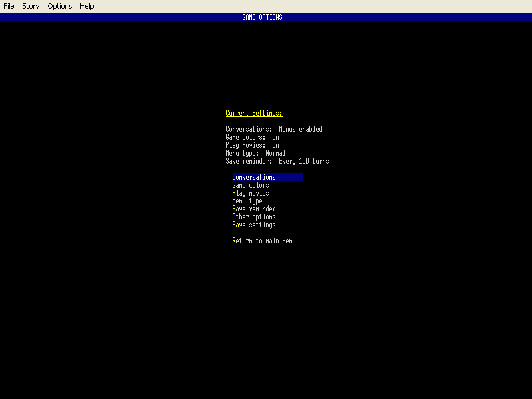Click the Current Settings heading
The height and width of the screenshot is (399, 532).
[x=254, y=113]
